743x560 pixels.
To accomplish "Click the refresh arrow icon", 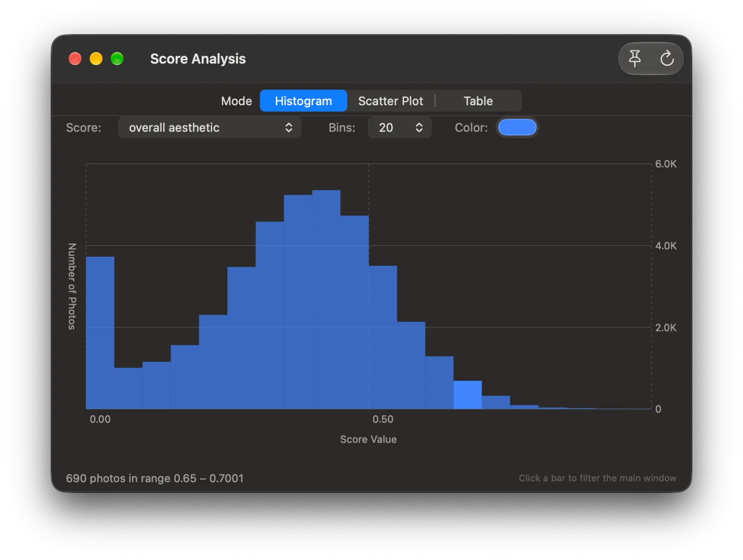I will pos(666,59).
